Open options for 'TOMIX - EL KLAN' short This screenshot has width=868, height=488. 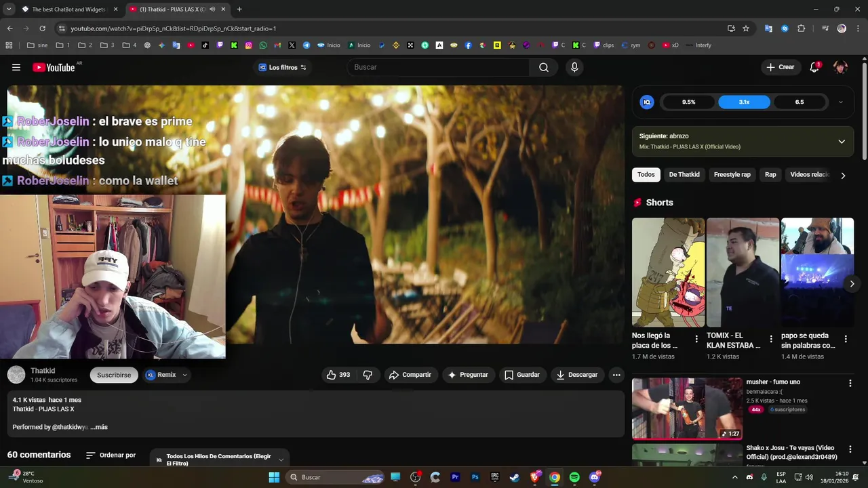(771, 339)
